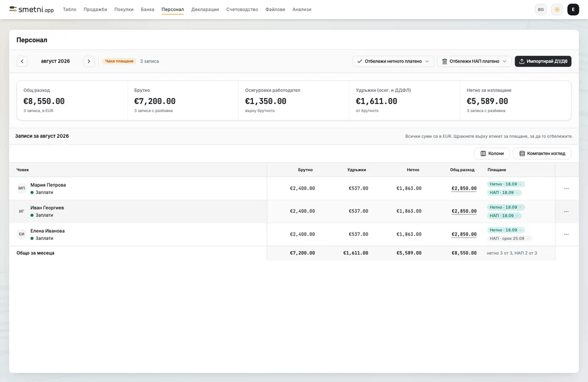Image resolution: width=588 pixels, height=382 pixels.
Task: Open НАП 18.09 tag for Мария Петрова
Action: click(504, 193)
